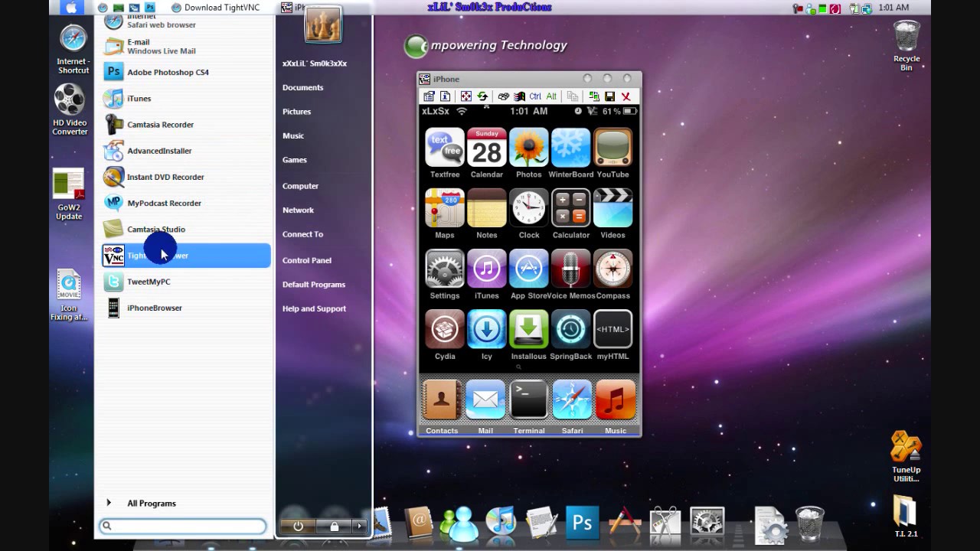Toggle Ctrl key in VNC toolbar
980x551 pixels.
pyautogui.click(x=535, y=96)
